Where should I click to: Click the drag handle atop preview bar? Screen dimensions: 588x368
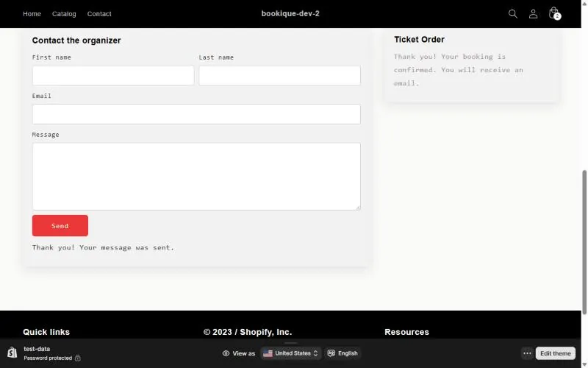click(290, 343)
